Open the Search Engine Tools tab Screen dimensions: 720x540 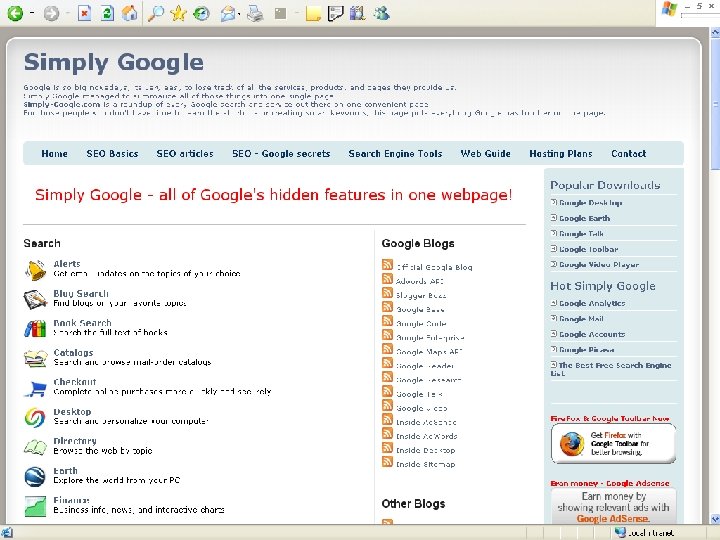click(395, 154)
